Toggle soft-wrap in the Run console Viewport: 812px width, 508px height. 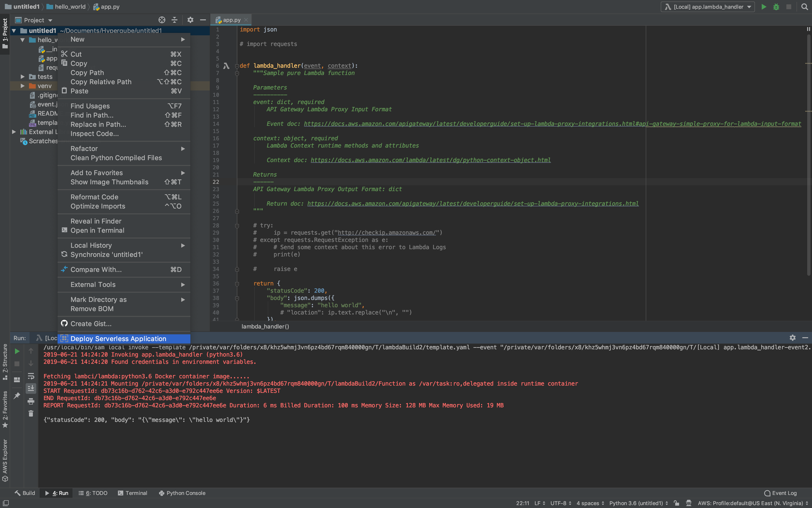pyautogui.click(x=31, y=376)
